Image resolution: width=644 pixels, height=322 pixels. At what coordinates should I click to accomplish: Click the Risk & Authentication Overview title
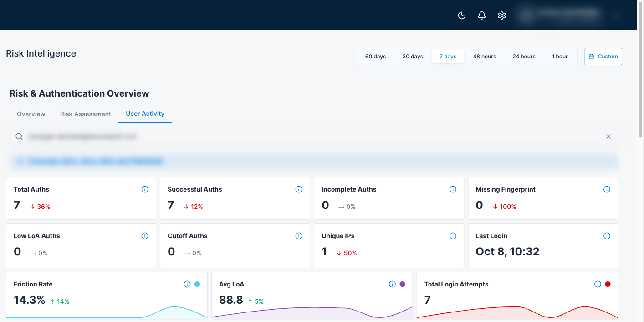79,93
